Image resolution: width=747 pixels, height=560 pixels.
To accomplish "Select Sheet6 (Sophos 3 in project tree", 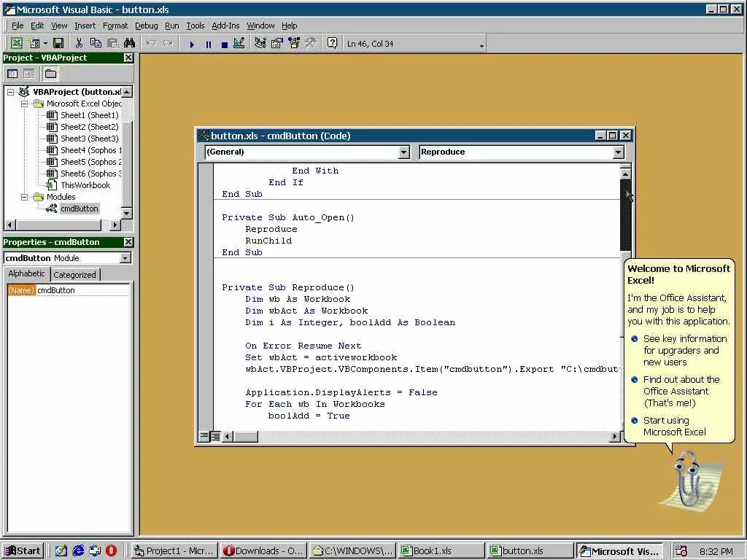I will click(90, 174).
